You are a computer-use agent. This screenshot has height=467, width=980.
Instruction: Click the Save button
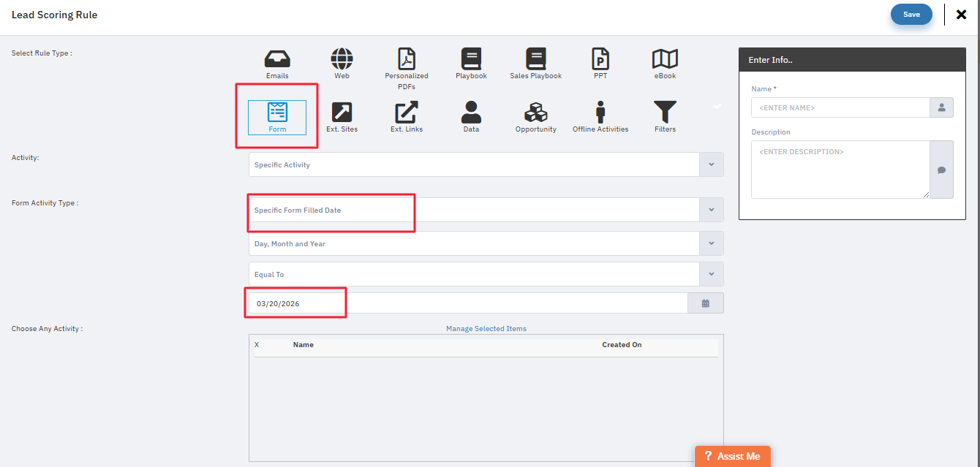(911, 15)
